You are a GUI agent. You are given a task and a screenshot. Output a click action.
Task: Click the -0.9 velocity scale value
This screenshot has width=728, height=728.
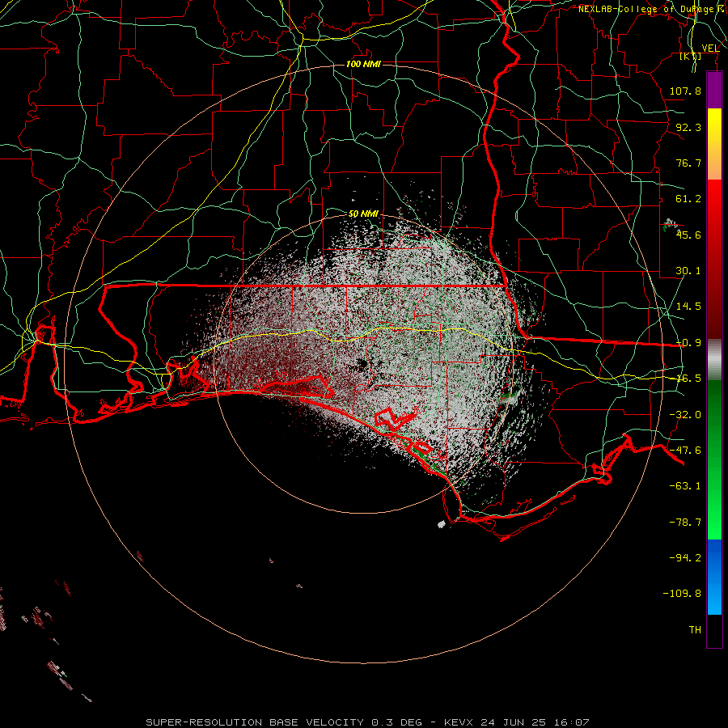point(688,343)
